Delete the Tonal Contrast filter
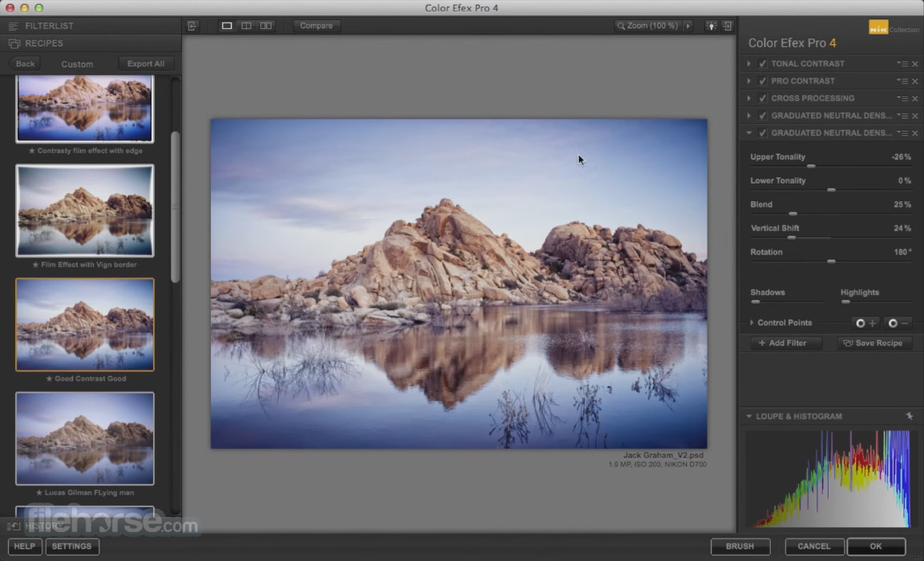The width and height of the screenshot is (924, 561). [915, 64]
